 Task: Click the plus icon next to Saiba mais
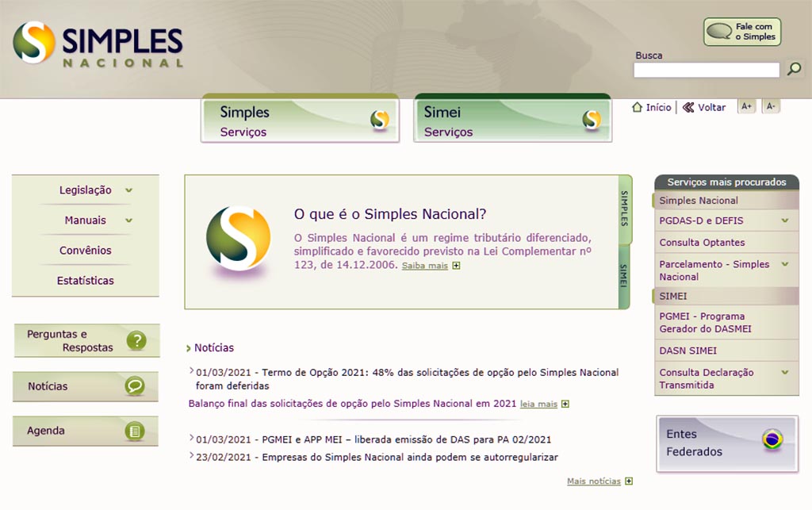[456, 266]
